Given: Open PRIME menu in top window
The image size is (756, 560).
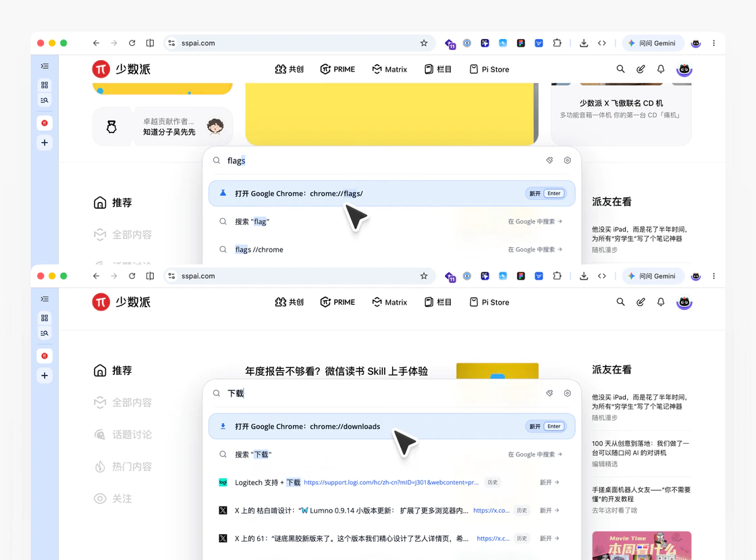Looking at the screenshot, I should (x=337, y=70).
